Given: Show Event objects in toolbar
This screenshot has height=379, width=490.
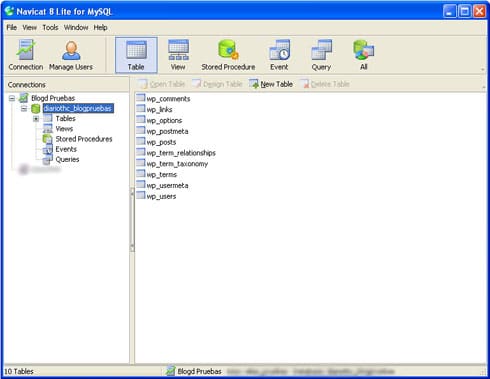Looking at the screenshot, I should click(x=279, y=55).
